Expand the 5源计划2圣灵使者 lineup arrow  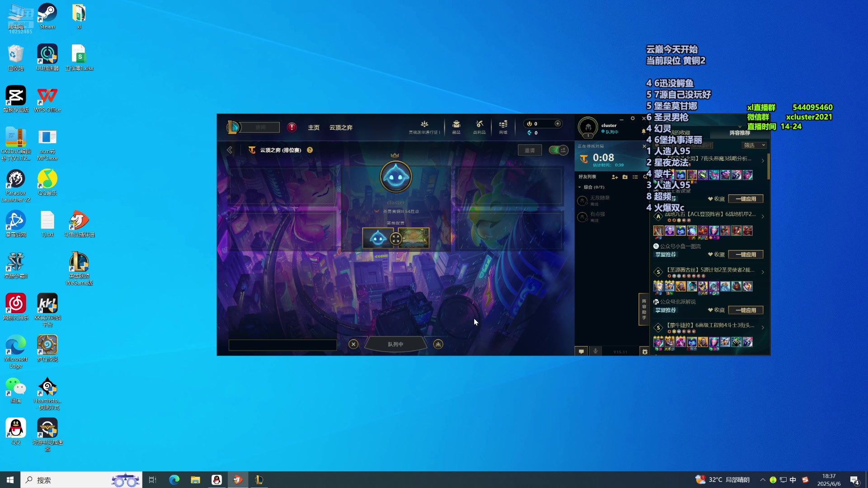tap(763, 272)
